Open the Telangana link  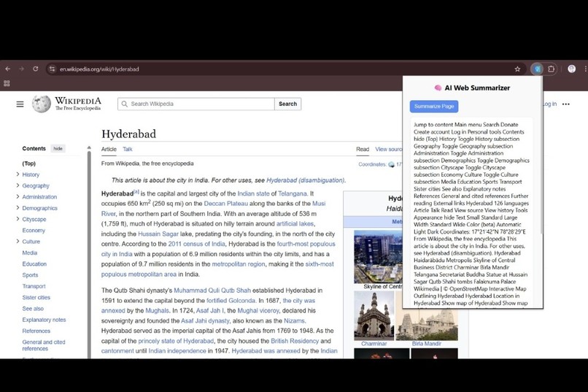293,193
